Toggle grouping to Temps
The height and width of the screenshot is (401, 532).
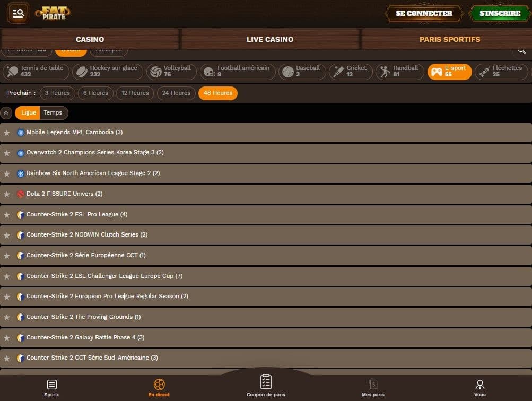[53, 112]
